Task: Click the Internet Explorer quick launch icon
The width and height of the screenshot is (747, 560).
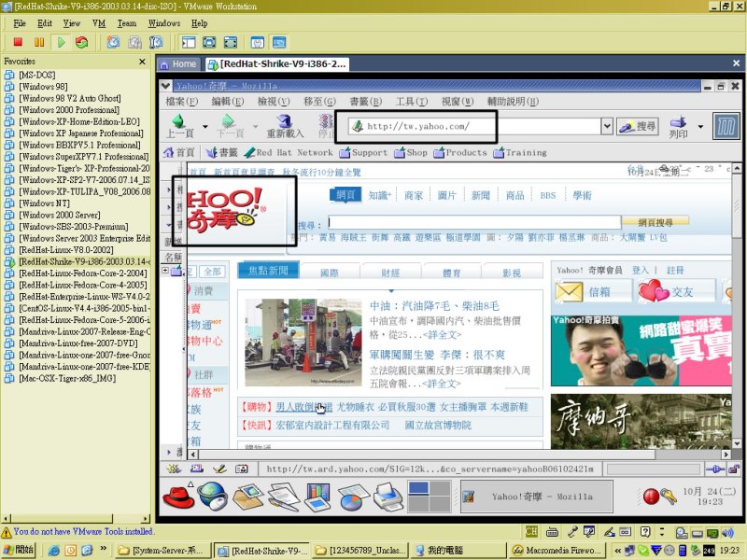Action: click(x=54, y=551)
